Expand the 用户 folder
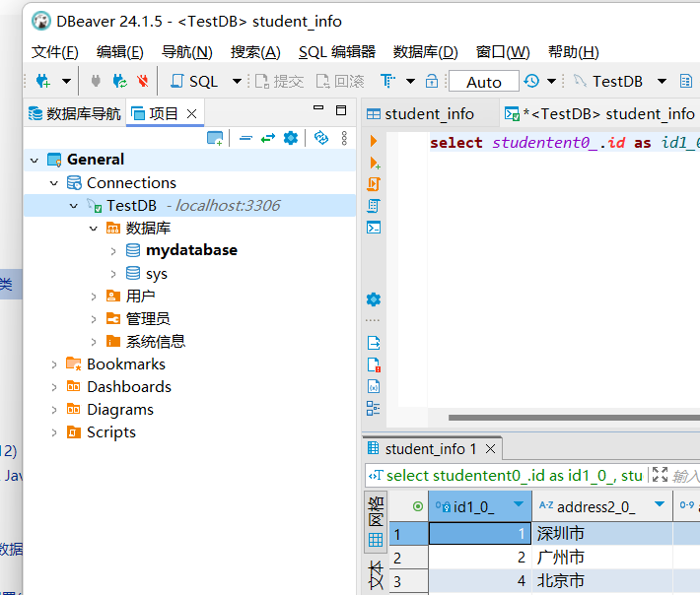Viewport: 700px width, 595px height. click(x=94, y=297)
